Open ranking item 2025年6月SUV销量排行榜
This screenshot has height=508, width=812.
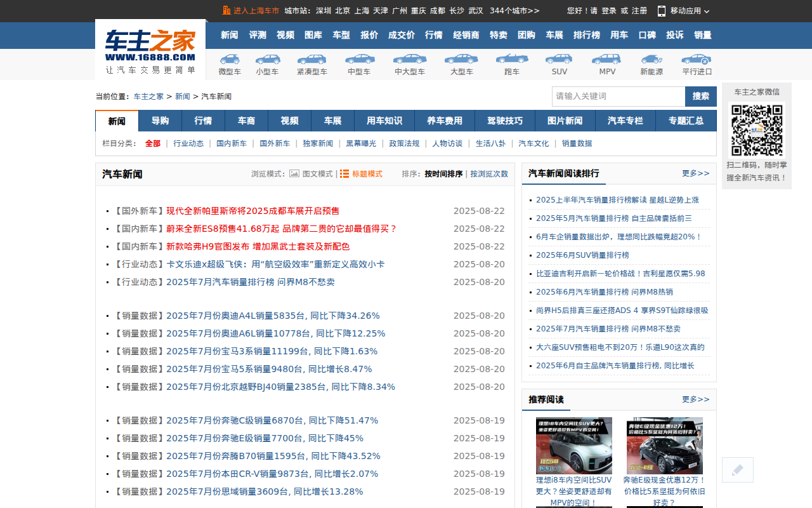pos(582,255)
